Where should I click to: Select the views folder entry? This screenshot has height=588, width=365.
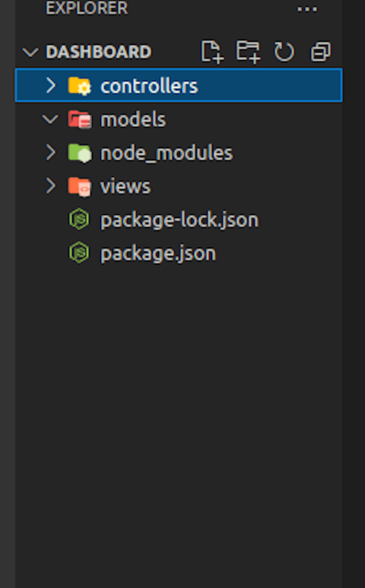click(125, 186)
